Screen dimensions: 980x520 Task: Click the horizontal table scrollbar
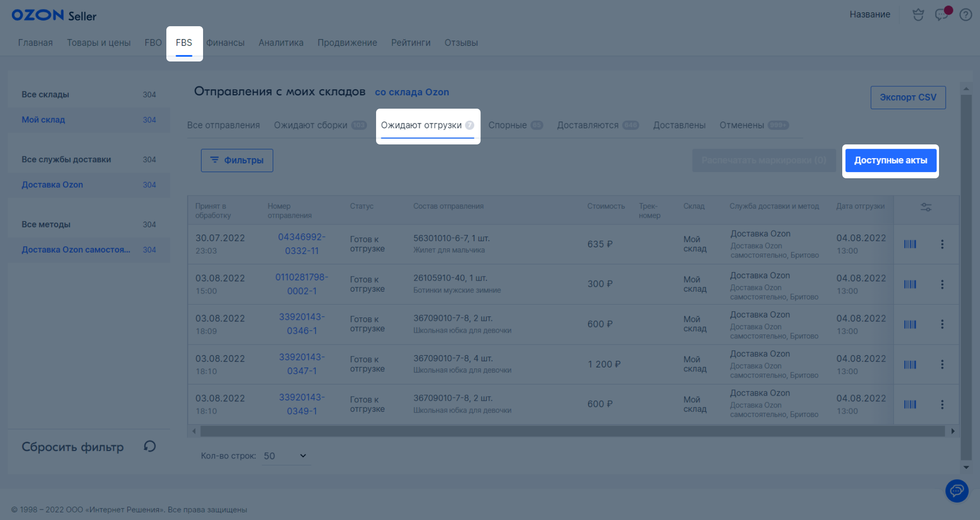pyautogui.click(x=572, y=431)
